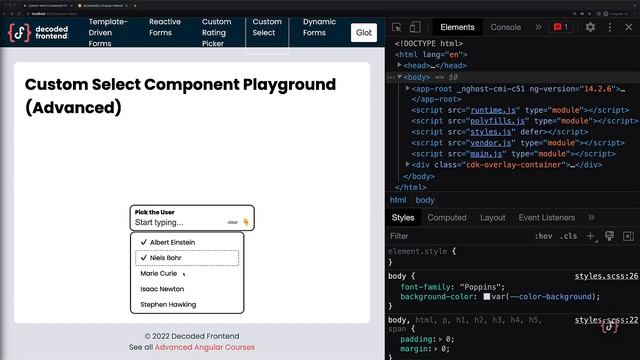Activate the inspect element picker icon
Image resolution: width=640 pixels, height=360 pixels.
[x=396, y=27]
